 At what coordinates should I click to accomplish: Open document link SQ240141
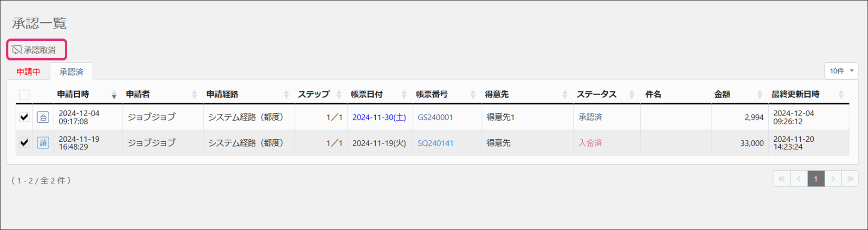pyautogui.click(x=435, y=143)
